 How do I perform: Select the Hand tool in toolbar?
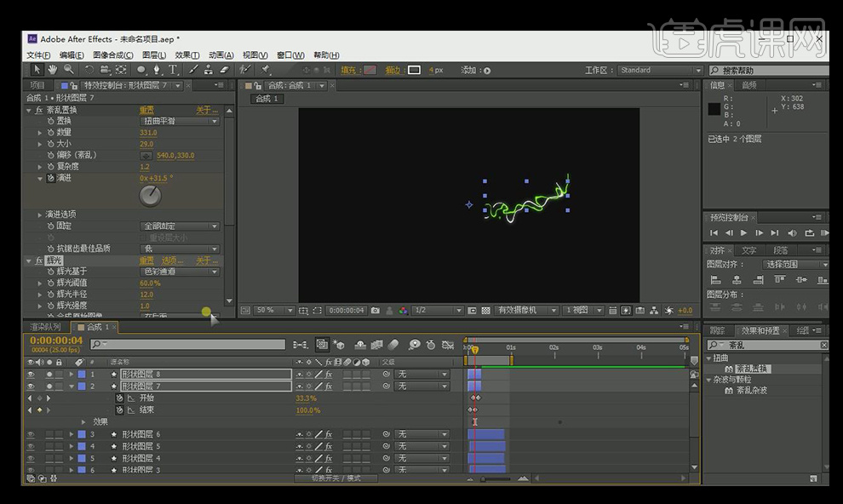[x=52, y=70]
